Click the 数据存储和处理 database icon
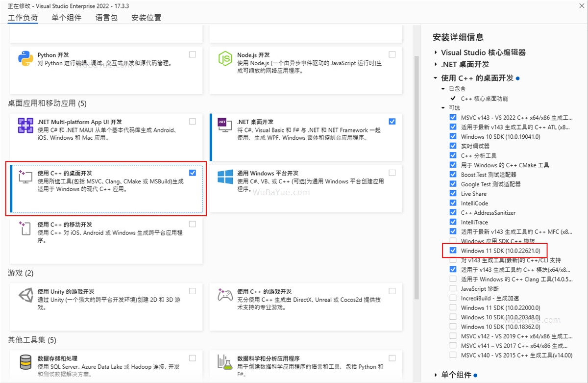This screenshot has width=588, height=383. (x=25, y=362)
